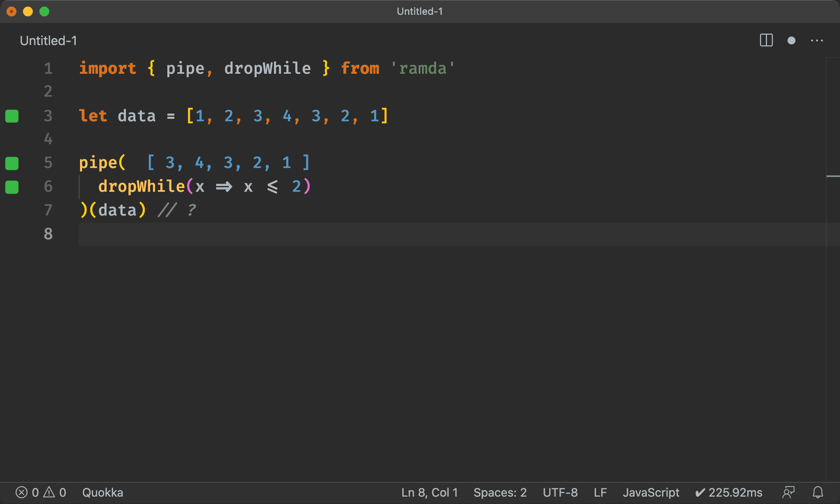
Task: Click the data variable name on line 3
Action: click(137, 116)
